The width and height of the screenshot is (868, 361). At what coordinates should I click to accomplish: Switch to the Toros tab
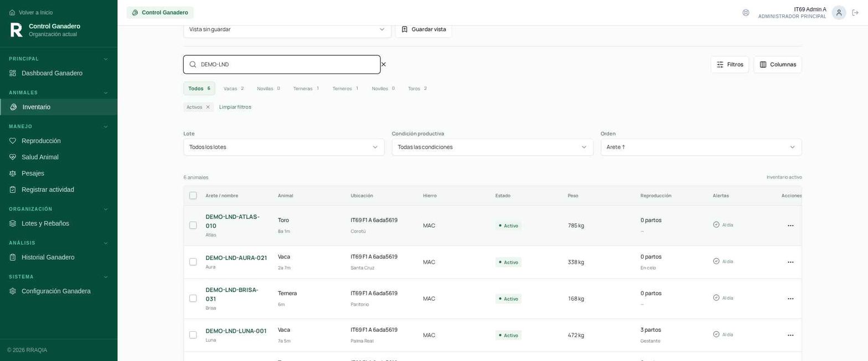point(417,88)
